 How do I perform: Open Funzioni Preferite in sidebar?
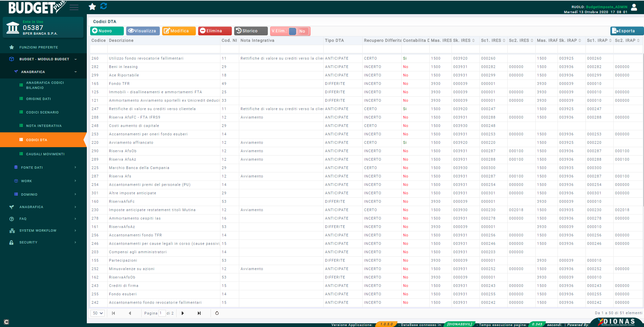(44, 47)
